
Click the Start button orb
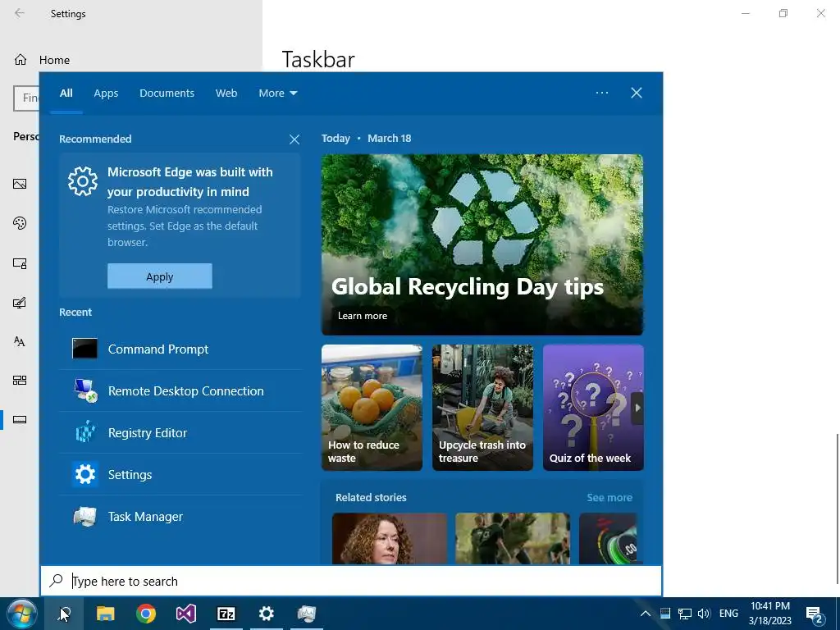[21, 614]
